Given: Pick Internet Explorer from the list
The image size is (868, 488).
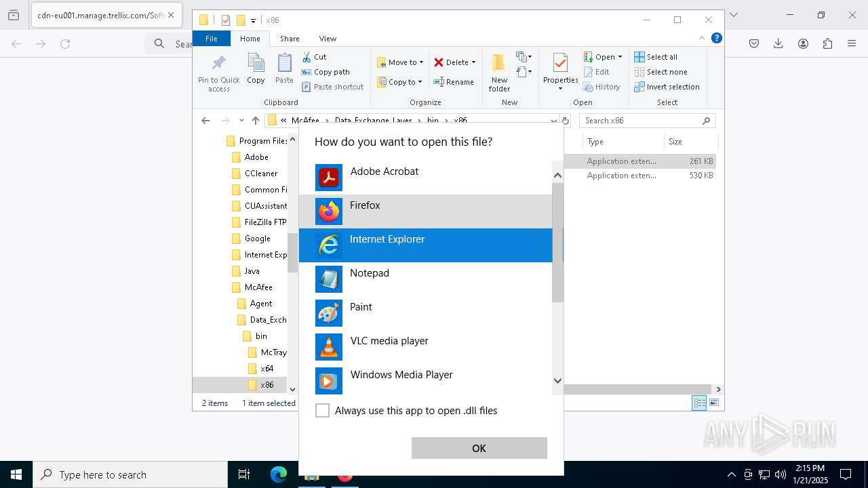Looking at the screenshot, I should tap(425, 245).
